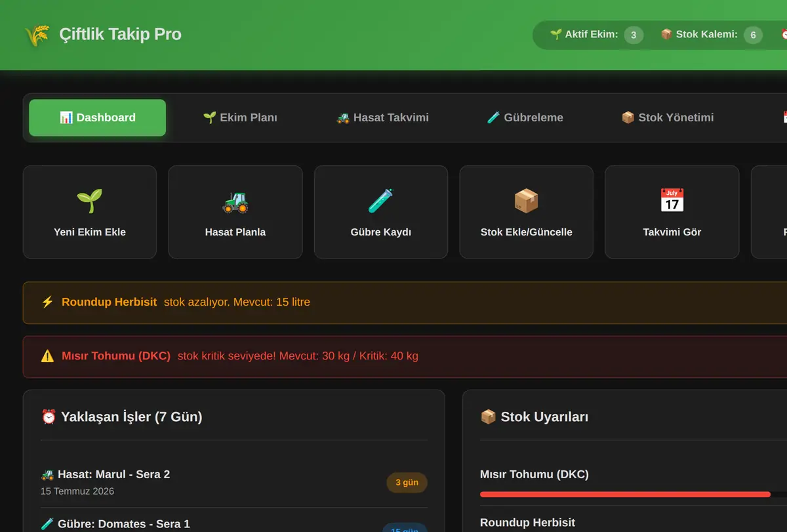Click the box icon on Stok Ekle/Güncelle card
This screenshot has width=787, height=532.
point(527,201)
